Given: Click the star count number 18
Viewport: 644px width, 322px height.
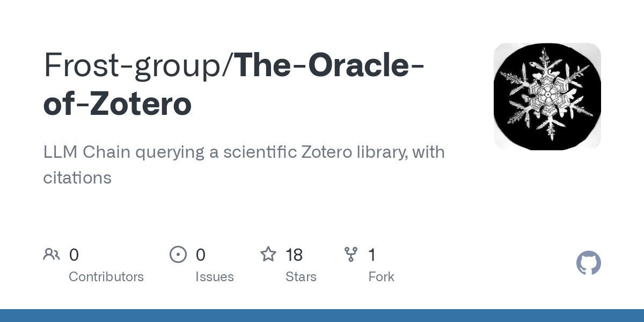Looking at the screenshot, I should tap(294, 255).
